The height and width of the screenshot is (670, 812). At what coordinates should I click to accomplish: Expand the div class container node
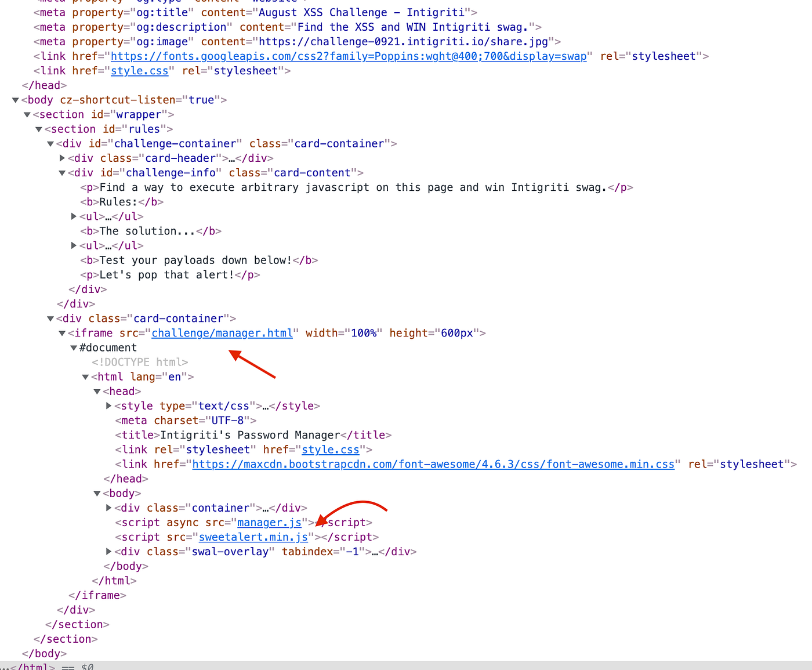coord(108,508)
